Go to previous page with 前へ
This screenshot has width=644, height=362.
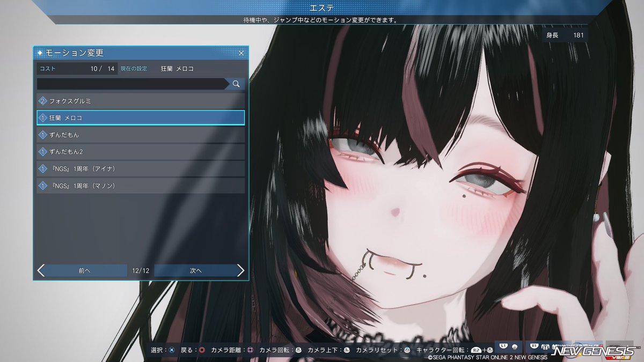85,271
